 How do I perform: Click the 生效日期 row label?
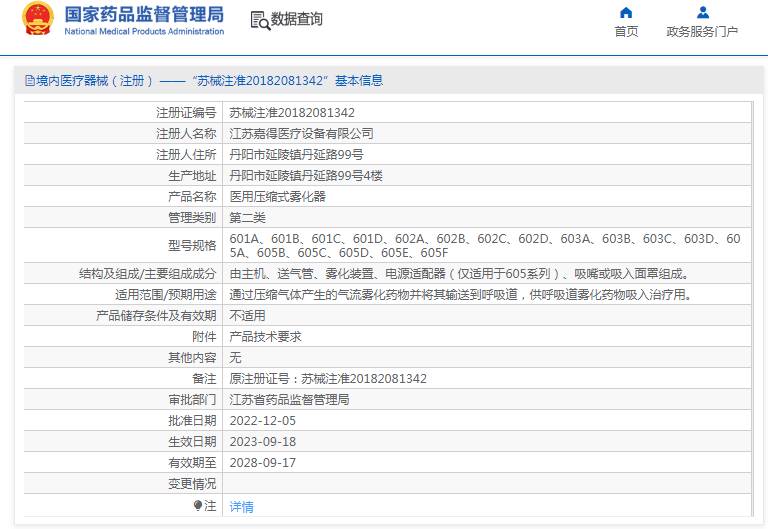pyautogui.click(x=192, y=442)
